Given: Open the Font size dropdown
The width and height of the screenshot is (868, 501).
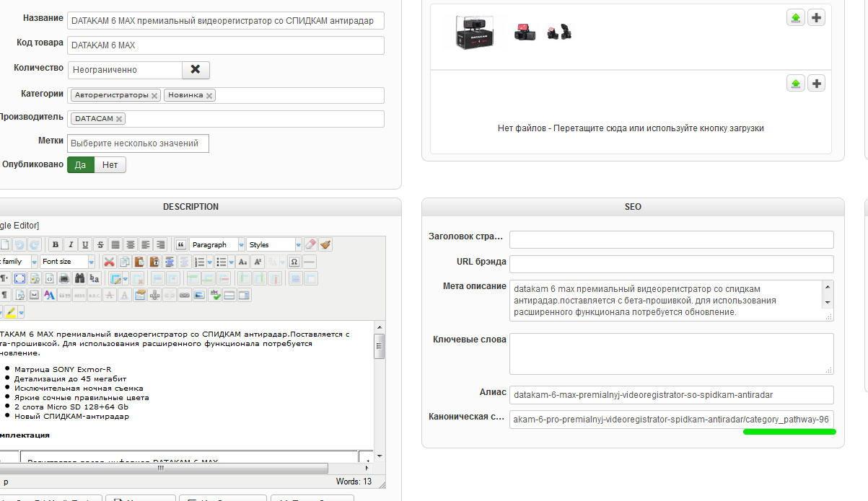Looking at the screenshot, I should coord(68,262).
